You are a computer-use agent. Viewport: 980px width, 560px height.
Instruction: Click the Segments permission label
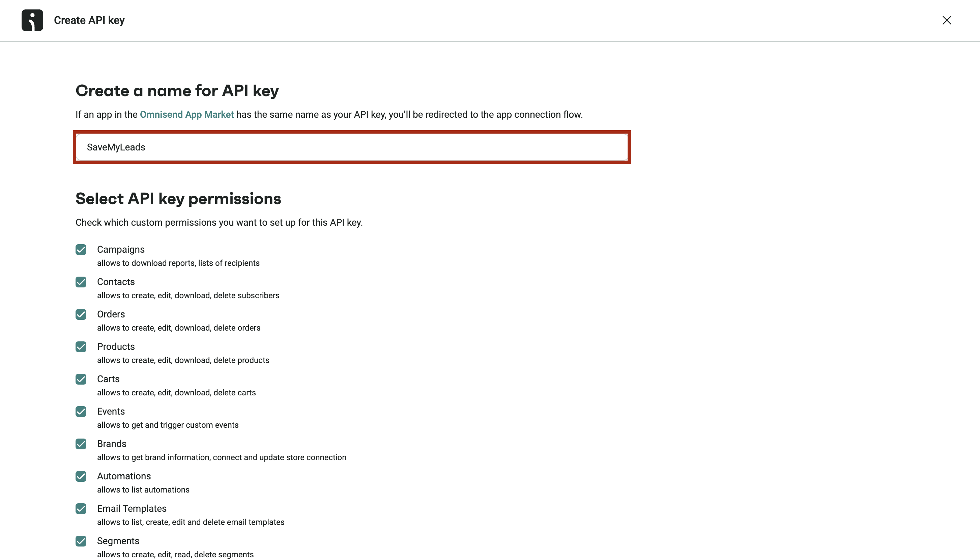tap(118, 541)
